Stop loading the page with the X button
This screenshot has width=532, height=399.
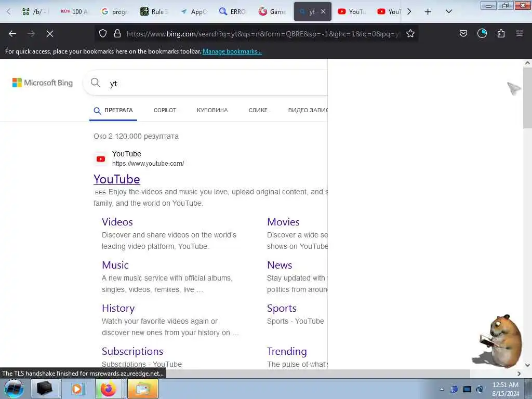coord(50,34)
